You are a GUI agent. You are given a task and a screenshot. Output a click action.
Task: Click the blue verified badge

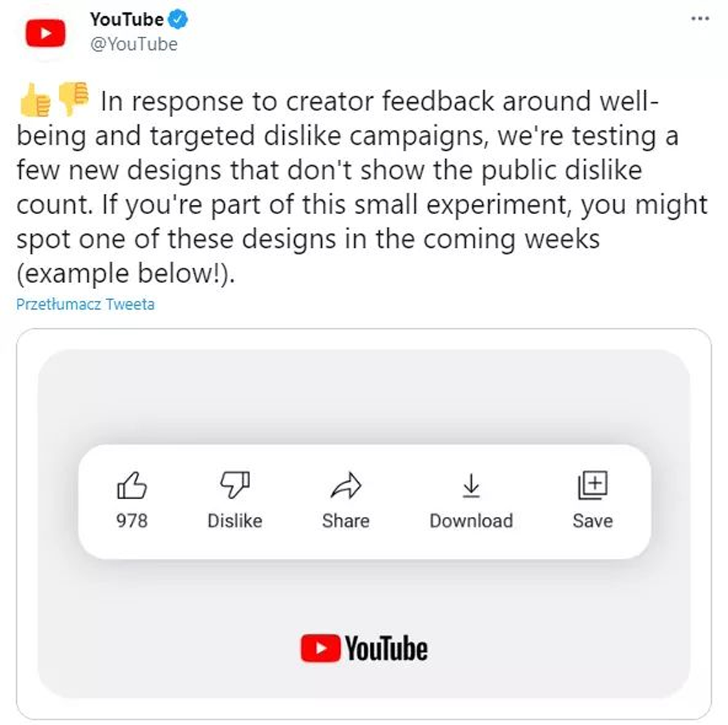tap(178, 20)
